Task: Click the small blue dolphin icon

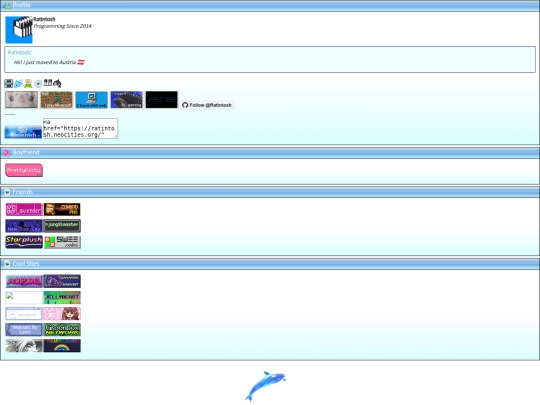Action: pyautogui.click(x=18, y=83)
